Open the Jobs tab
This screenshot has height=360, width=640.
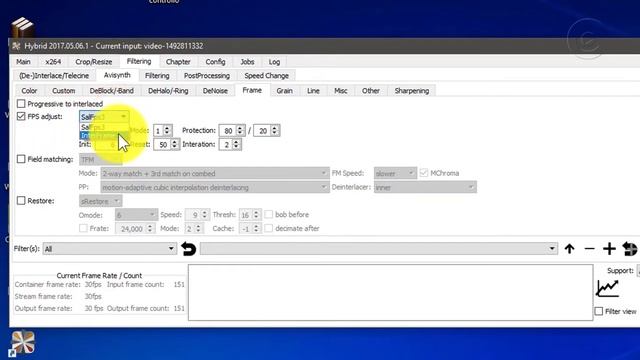point(247,62)
